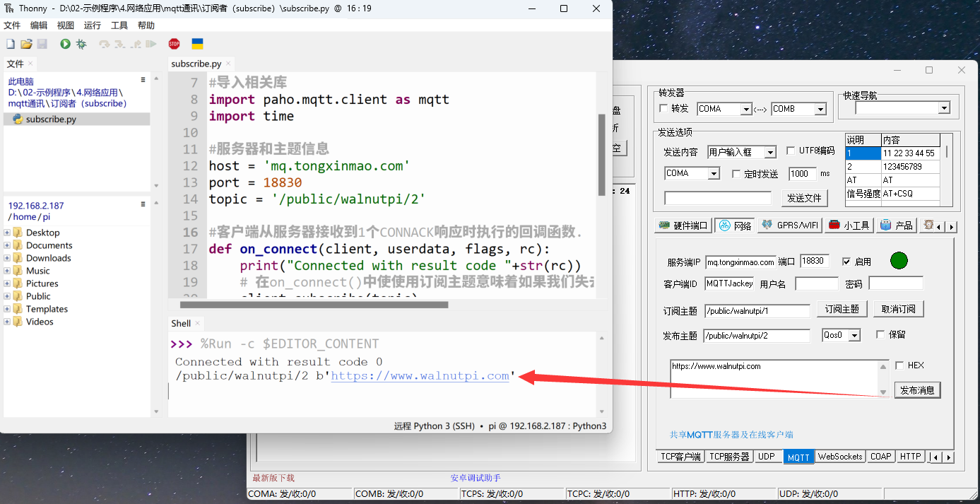Viewport: 980px width, 504px height.
Task: Click the 取消订阅 unsubscribe button
Action: 898,309
